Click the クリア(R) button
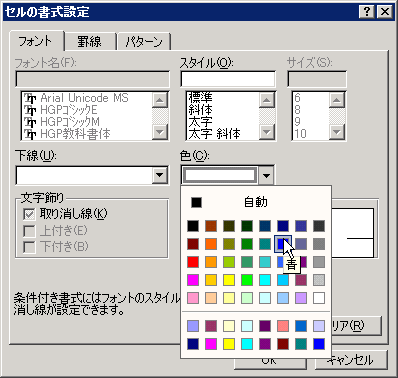This screenshot has height=378, width=398. tap(356, 325)
